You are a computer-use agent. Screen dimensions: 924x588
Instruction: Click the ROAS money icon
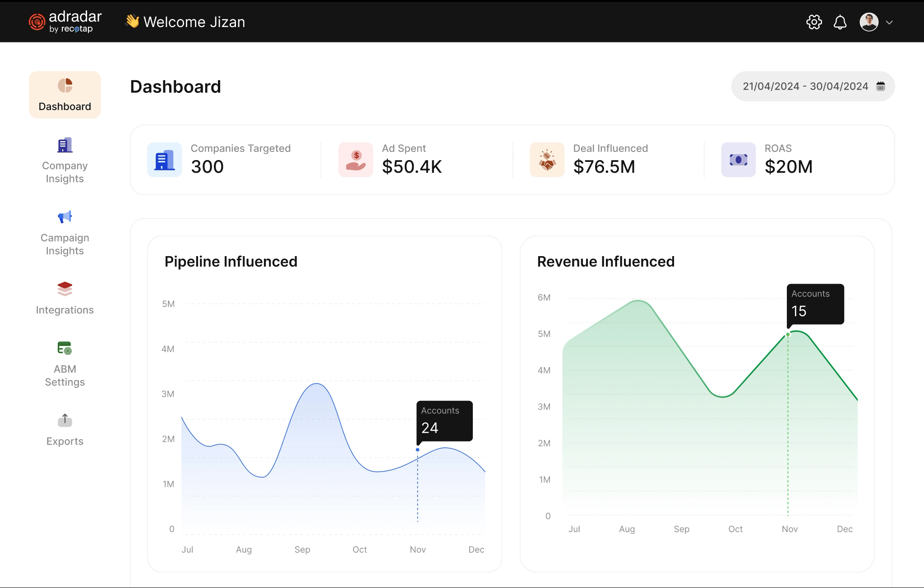pyautogui.click(x=738, y=160)
